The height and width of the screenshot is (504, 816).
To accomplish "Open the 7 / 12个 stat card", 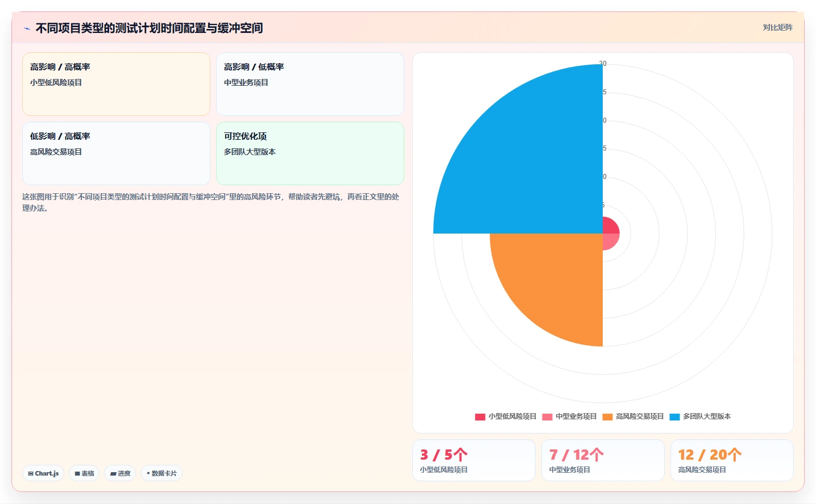I will tap(603, 460).
